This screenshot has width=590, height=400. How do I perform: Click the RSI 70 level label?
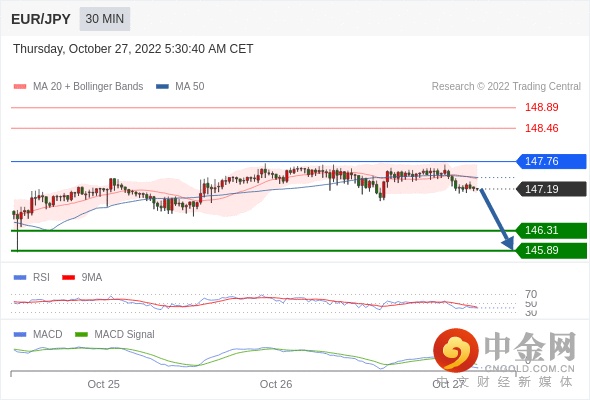pos(531,294)
